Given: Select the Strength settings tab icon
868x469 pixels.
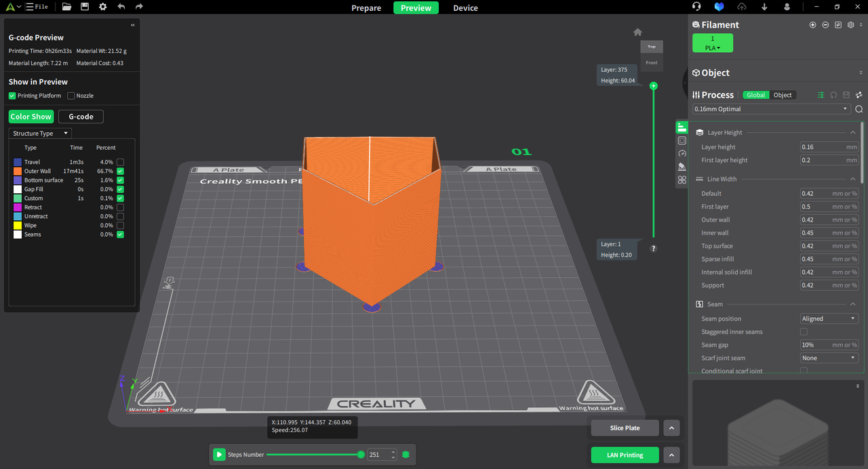Looking at the screenshot, I should [x=682, y=140].
